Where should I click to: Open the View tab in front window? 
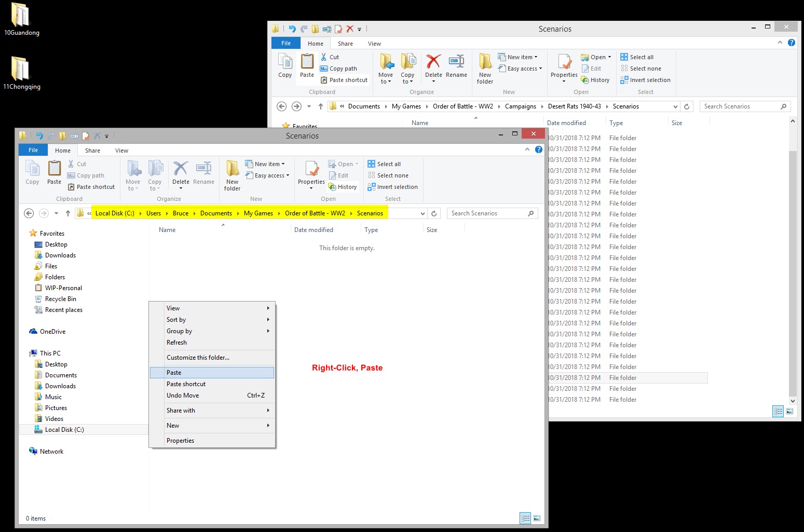coord(121,151)
